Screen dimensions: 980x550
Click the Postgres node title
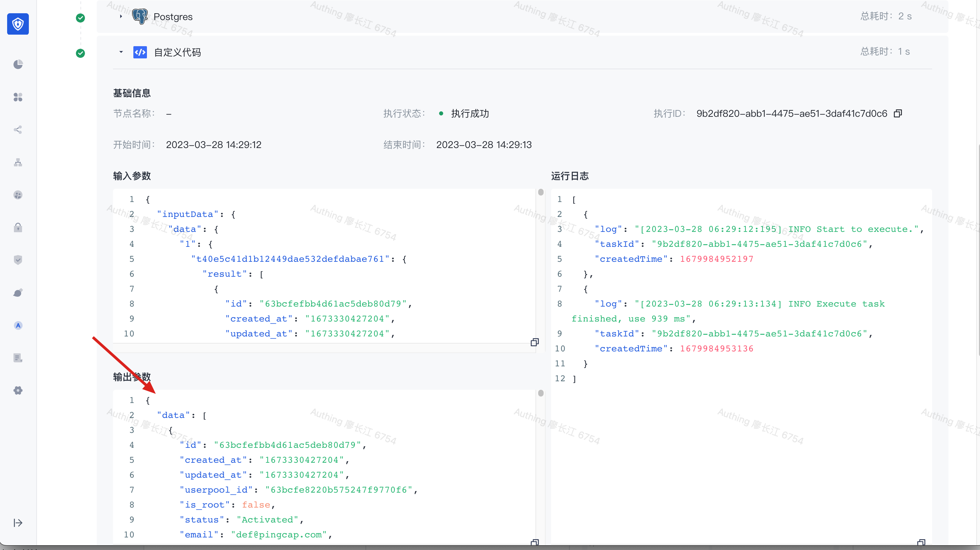click(x=173, y=17)
